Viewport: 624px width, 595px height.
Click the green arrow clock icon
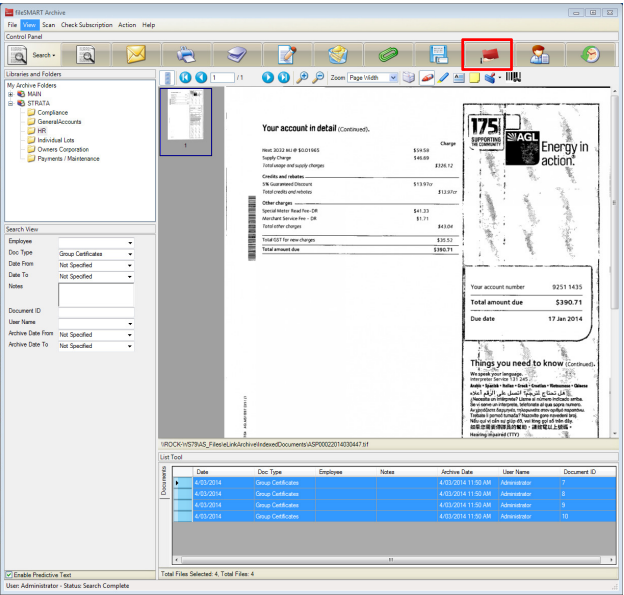point(591,55)
